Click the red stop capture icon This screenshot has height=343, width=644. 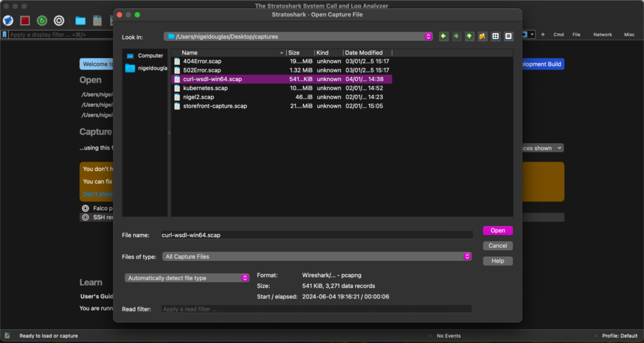[25, 20]
